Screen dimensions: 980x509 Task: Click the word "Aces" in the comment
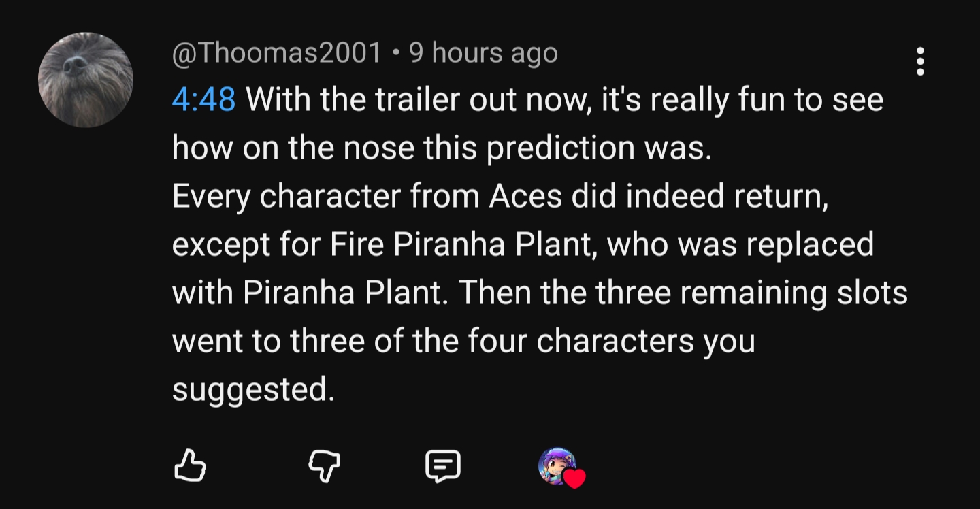pos(525,197)
